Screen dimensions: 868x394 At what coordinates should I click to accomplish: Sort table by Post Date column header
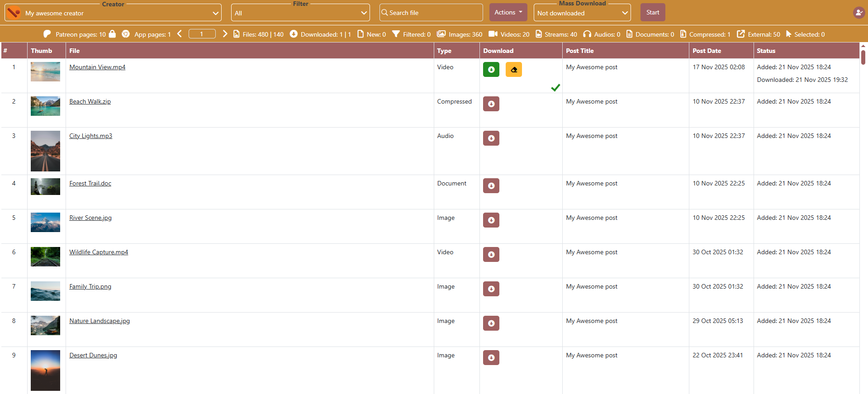707,51
